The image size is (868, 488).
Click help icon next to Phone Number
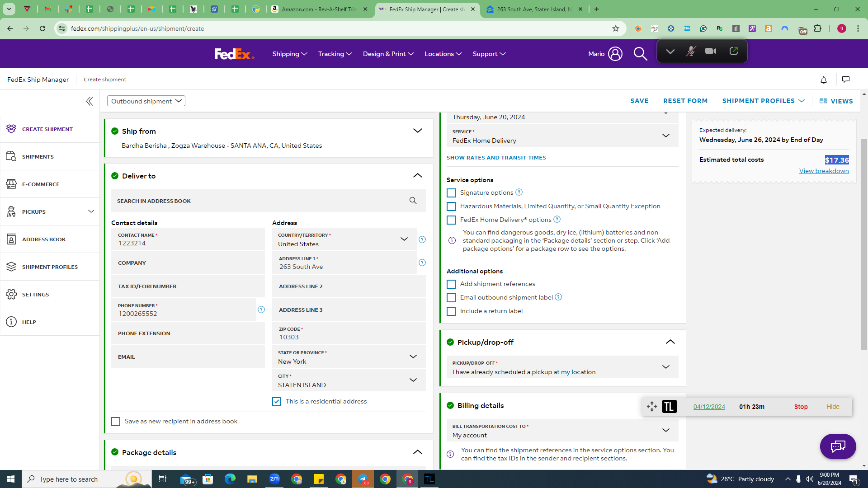261,310
